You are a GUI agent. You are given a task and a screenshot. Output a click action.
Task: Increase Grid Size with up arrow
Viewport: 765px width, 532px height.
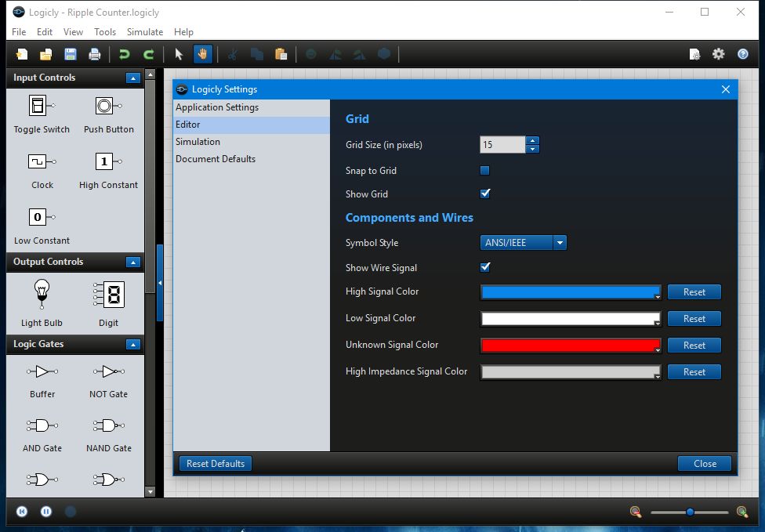click(x=532, y=140)
